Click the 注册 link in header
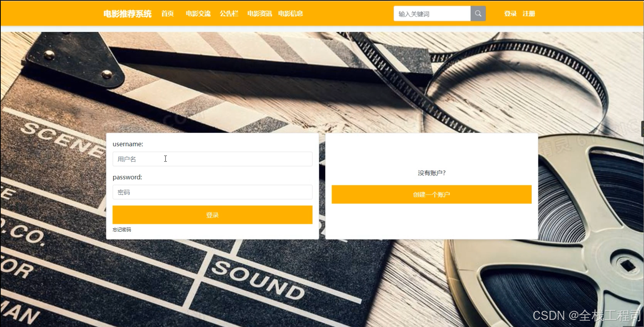 pos(529,14)
